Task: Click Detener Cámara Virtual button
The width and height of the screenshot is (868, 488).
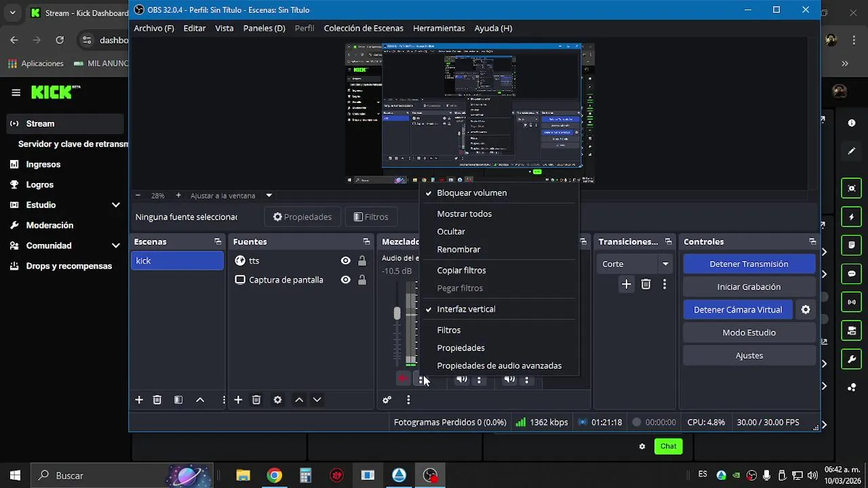Action: [738, 310]
